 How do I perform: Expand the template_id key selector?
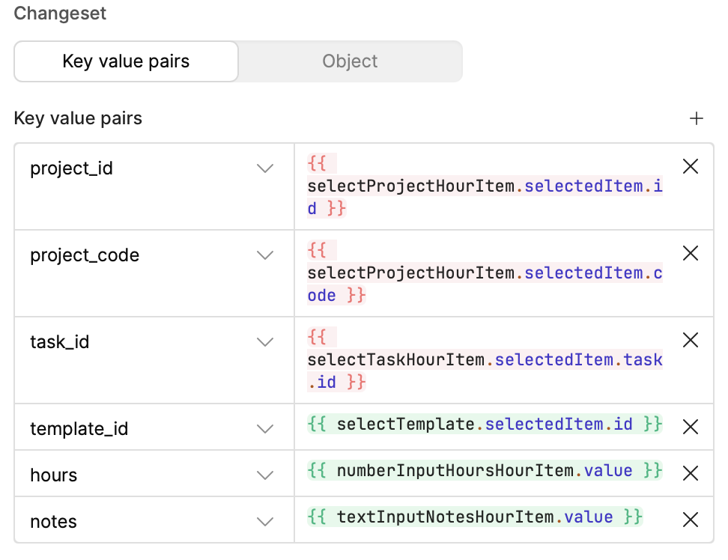pyautogui.click(x=265, y=429)
